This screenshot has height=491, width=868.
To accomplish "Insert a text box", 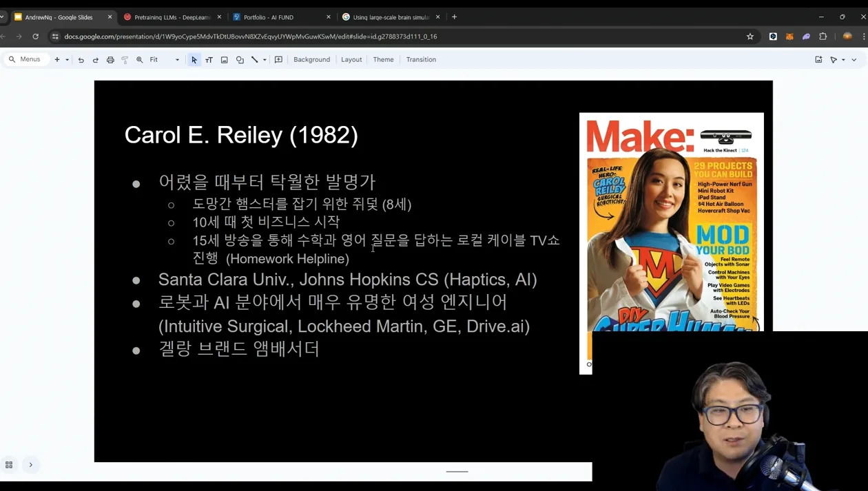I will [x=209, y=60].
